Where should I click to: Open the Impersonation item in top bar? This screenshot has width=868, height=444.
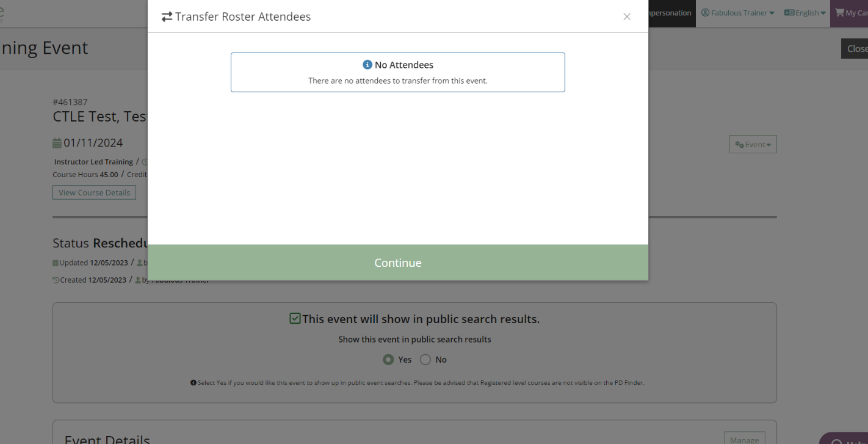point(670,13)
